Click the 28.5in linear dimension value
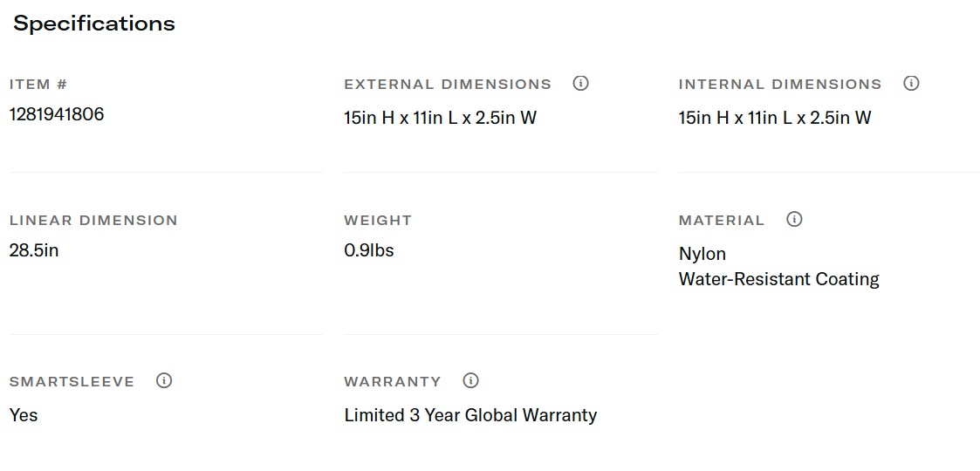The height and width of the screenshot is (471, 980). [34, 250]
